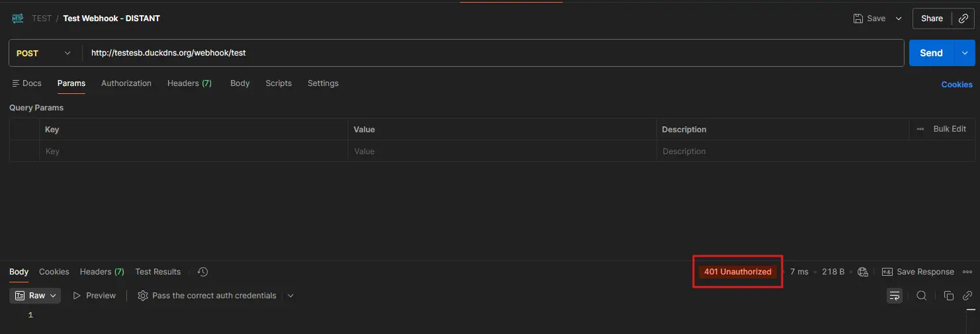980x334 pixels.
Task: Click the response link chain icon
Action: pos(967,296)
